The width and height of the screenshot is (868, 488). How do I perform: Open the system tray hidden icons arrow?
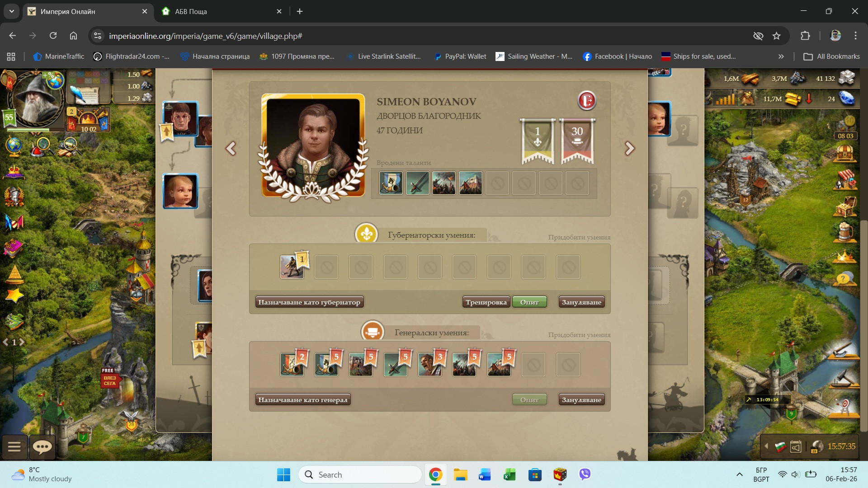(740, 474)
